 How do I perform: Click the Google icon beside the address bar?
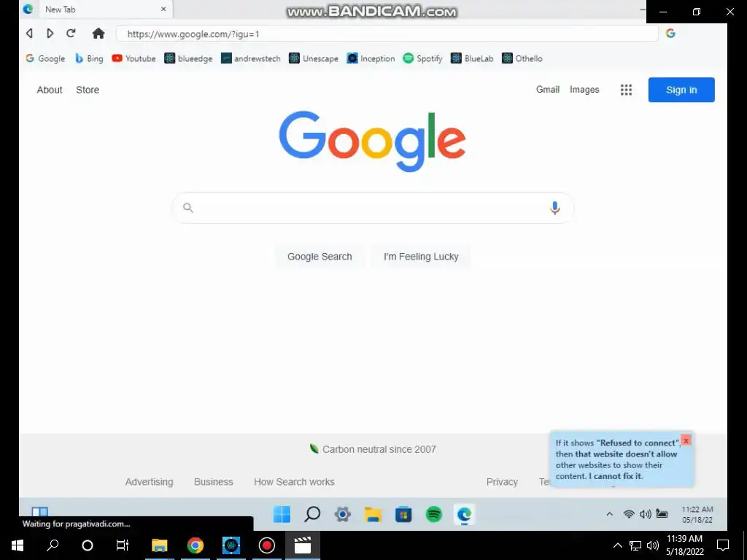point(671,34)
